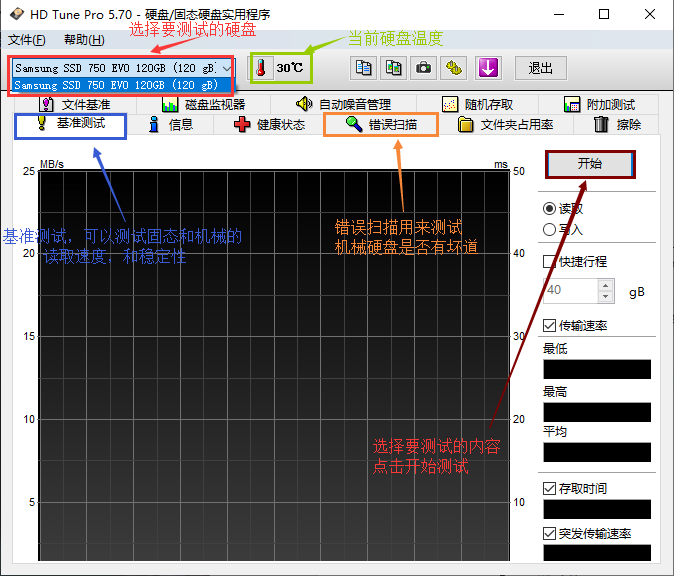Enable the 快捷行程 checkbox
The height and width of the screenshot is (576, 674).
pos(549,261)
